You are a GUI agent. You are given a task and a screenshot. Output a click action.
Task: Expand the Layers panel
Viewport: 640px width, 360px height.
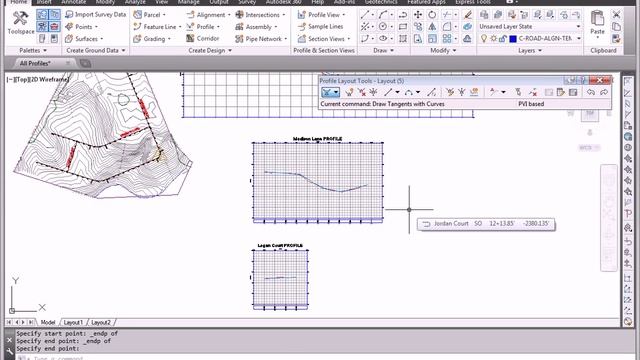[530, 51]
